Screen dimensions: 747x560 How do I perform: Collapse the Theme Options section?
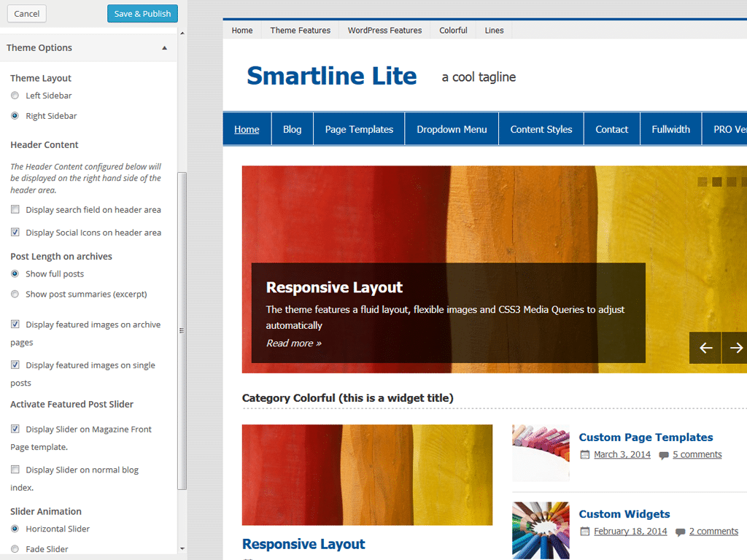(x=164, y=47)
